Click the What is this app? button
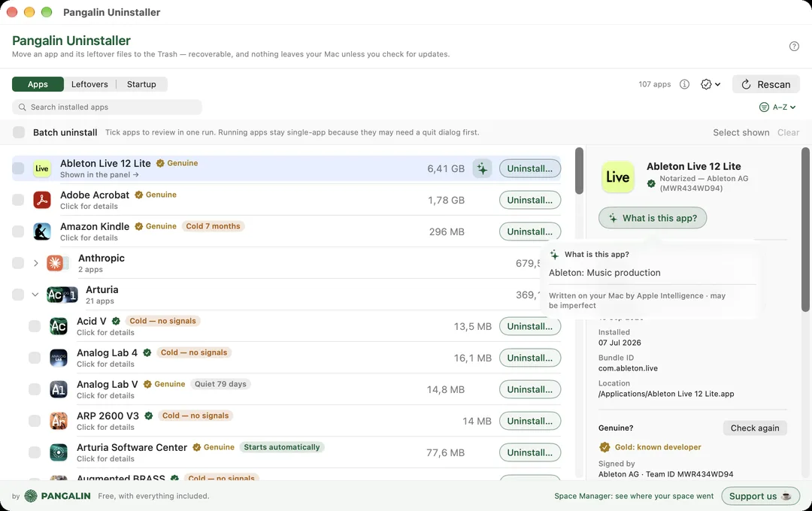 tap(653, 218)
